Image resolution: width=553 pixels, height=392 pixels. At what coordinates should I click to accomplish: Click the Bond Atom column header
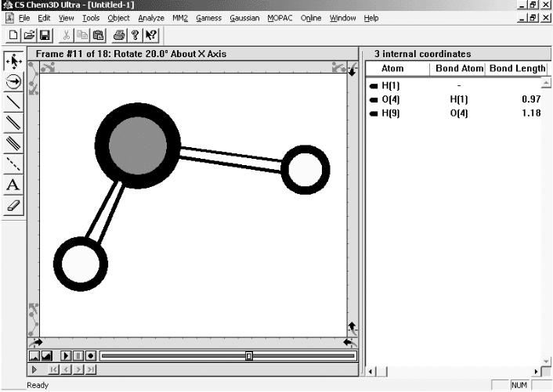457,69
